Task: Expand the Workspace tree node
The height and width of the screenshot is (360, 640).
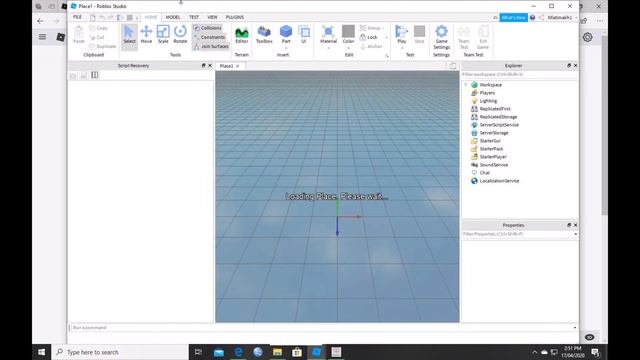Action: coord(466,84)
